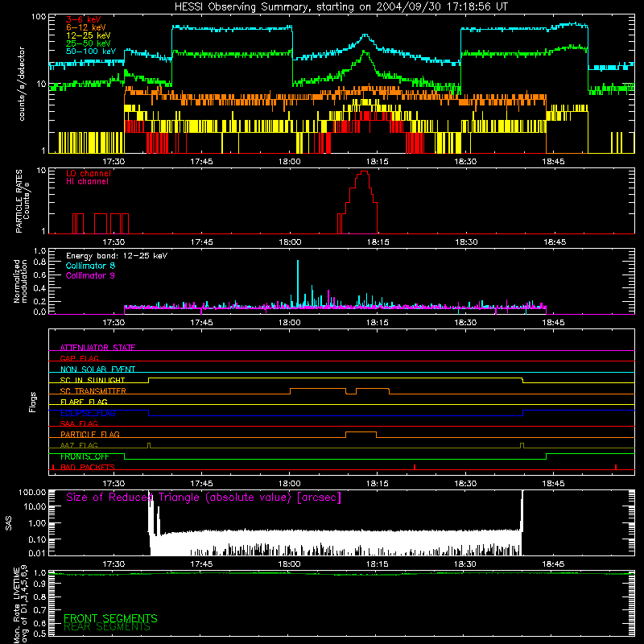Select the 6-12 keV legend label
Screen dimensions: 644x644
click(x=86, y=27)
